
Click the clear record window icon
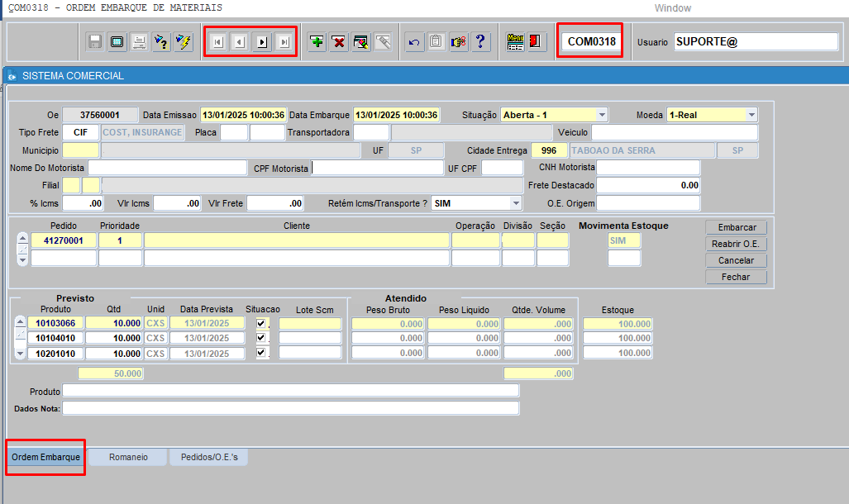[361, 41]
